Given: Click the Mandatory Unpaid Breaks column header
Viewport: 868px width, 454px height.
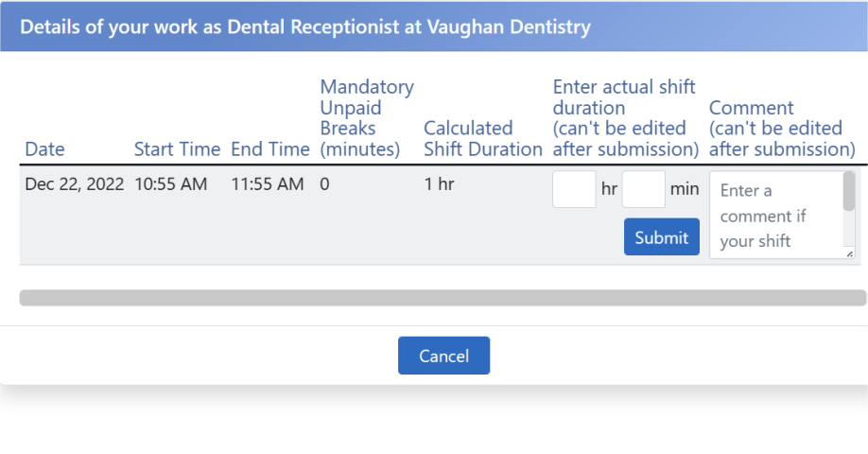Looking at the screenshot, I should (x=367, y=118).
